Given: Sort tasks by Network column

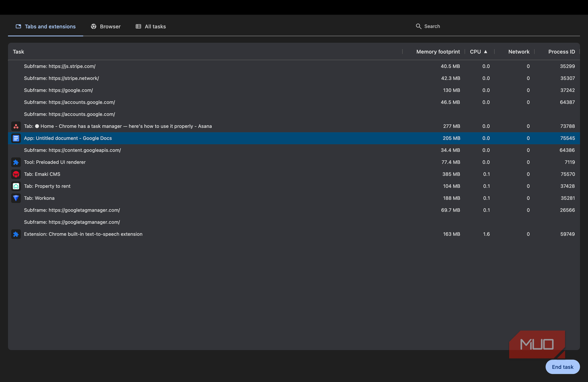Looking at the screenshot, I should click(x=519, y=52).
